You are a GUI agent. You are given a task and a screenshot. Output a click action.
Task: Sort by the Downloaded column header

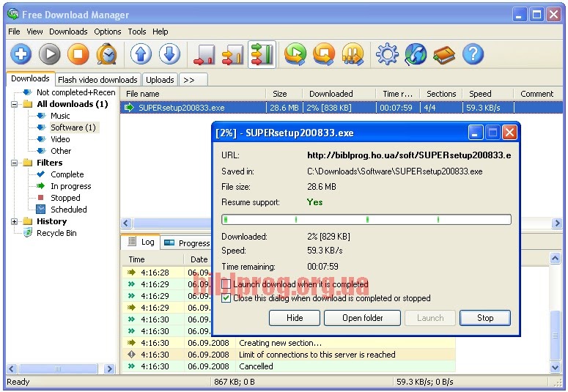click(x=339, y=94)
